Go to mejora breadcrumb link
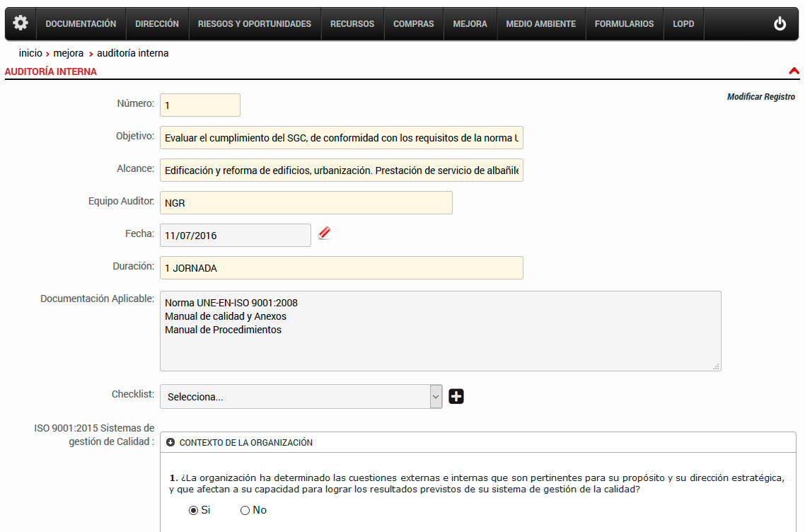This screenshot has width=805, height=532. (69, 53)
